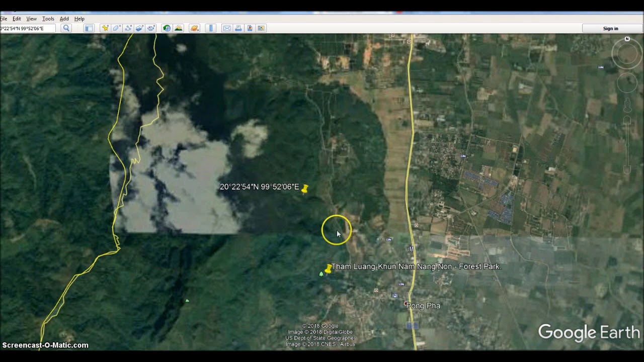644x362 pixels.
Task: Click the record a tour icon
Action: (x=151, y=28)
